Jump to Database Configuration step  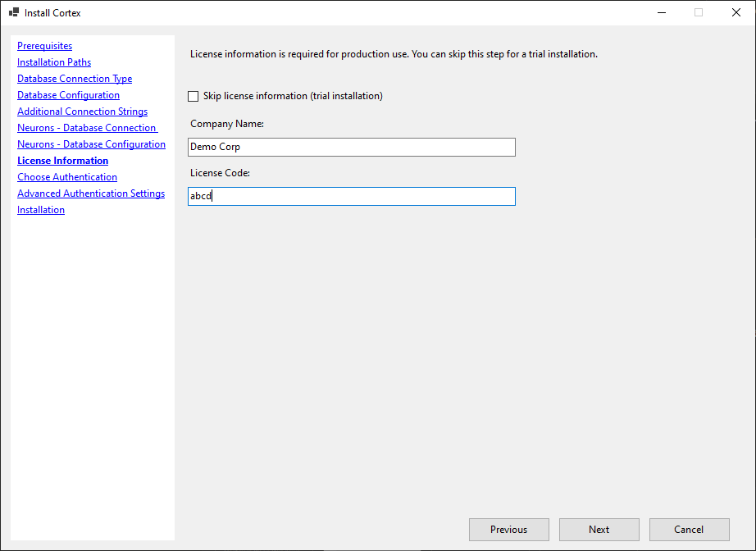68,95
